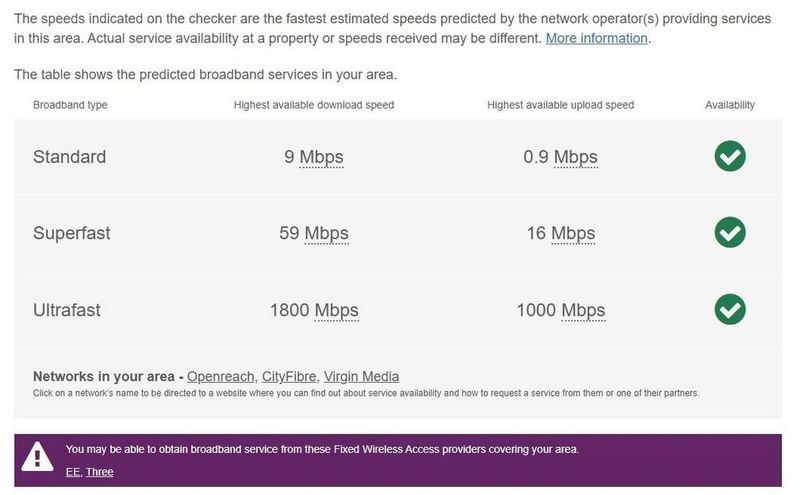The image size is (800, 495).
Task: Open the More information link
Action: 597,38
